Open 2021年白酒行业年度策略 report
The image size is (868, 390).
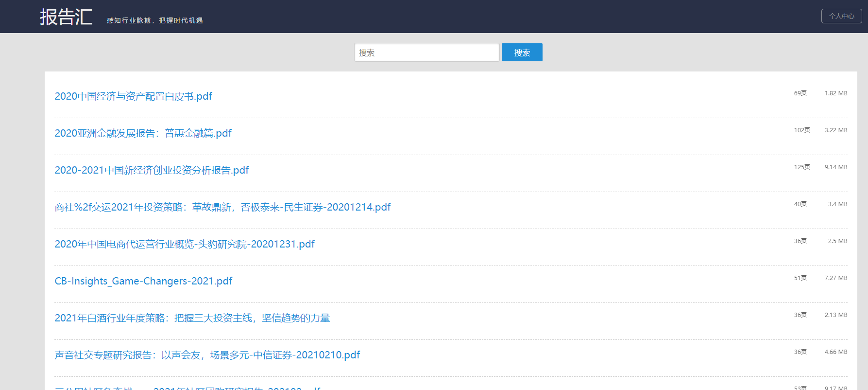pyautogui.click(x=192, y=318)
